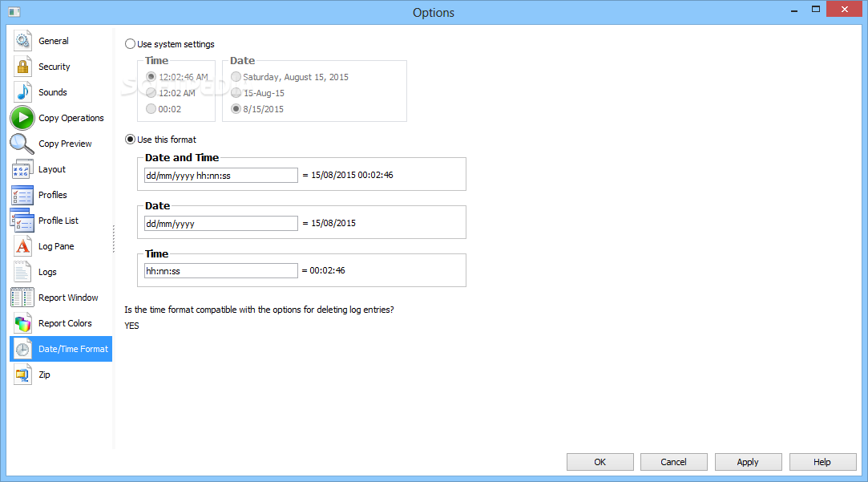Enable Use system settings option
This screenshot has width=868, height=482.
pos(169,44)
